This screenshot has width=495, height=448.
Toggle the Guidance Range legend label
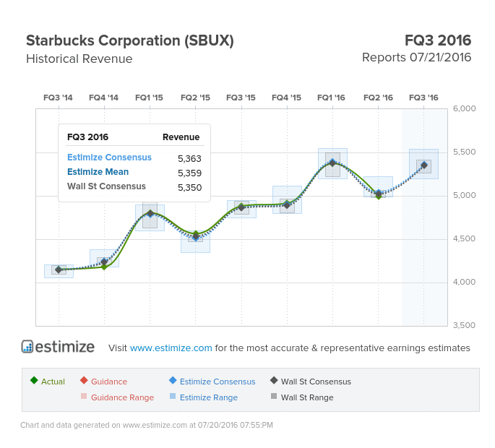point(123,397)
